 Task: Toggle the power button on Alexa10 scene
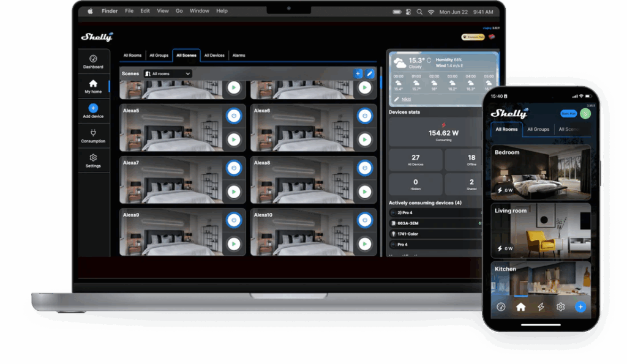pyautogui.click(x=364, y=220)
